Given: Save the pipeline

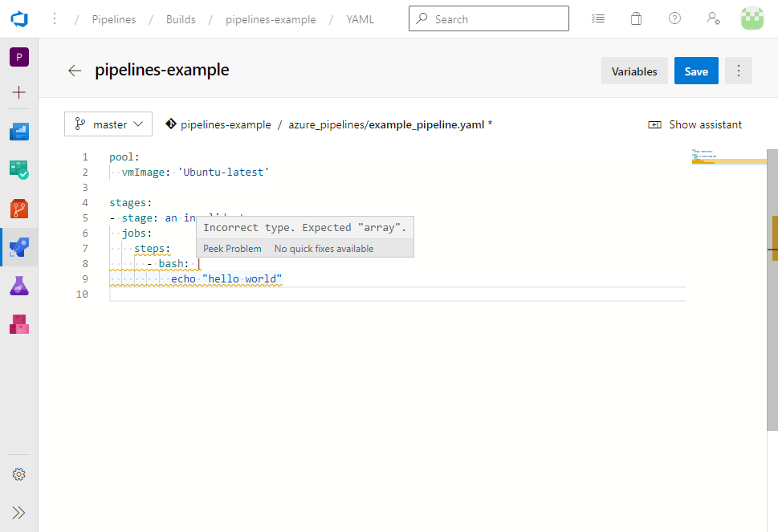Looking at the screenshot, I should (696, 71).
